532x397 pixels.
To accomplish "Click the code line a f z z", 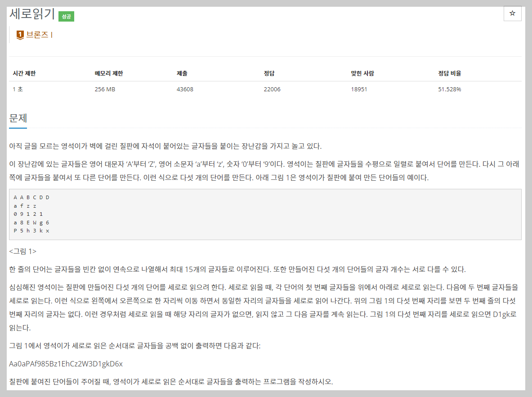I will point(25,206).
